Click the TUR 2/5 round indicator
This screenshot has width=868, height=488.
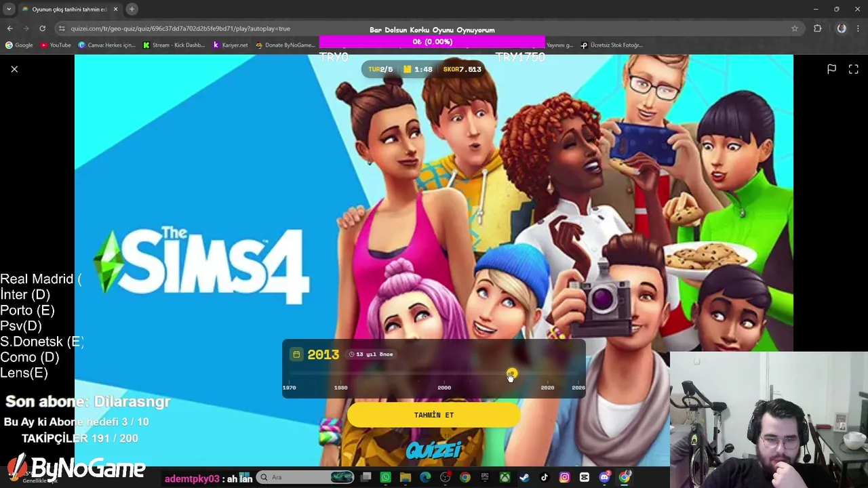[x=380, y=69]
